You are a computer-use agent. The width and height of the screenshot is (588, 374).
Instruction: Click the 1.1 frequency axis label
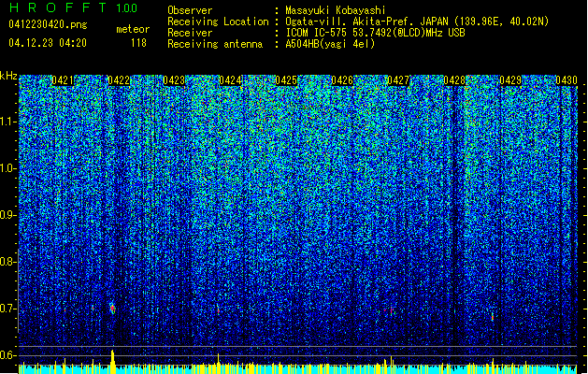tap(8, 122)
